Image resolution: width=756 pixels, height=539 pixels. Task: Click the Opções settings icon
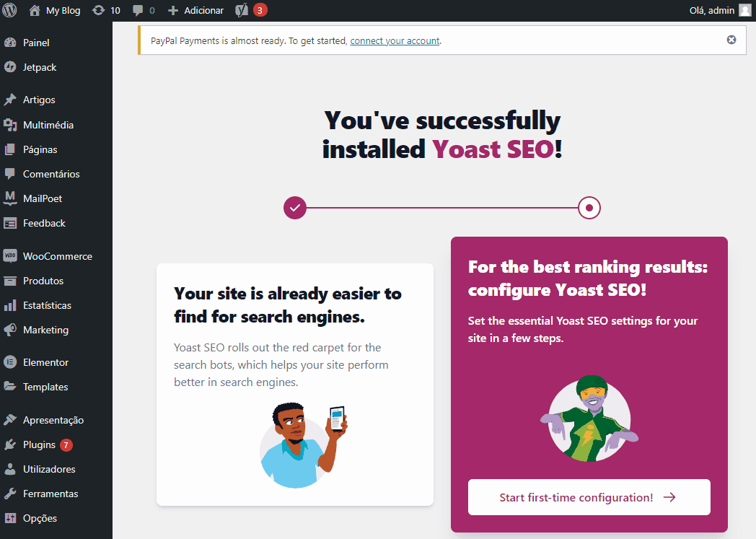click(10, 518)
